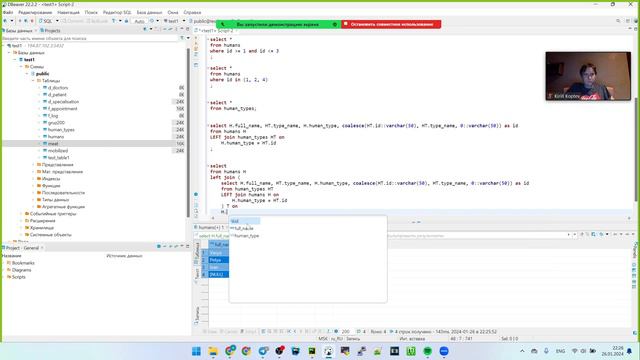Open the Поиск menu
This screenshot has width=640, height=360.
pyautogui.click(x=91, y=13)
